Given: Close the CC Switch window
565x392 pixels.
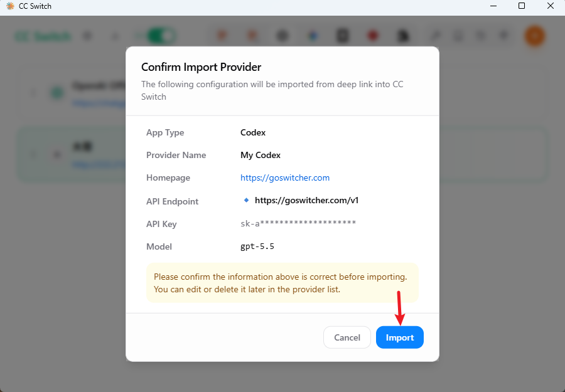Looking at the screenshot, I should point(550,6).
